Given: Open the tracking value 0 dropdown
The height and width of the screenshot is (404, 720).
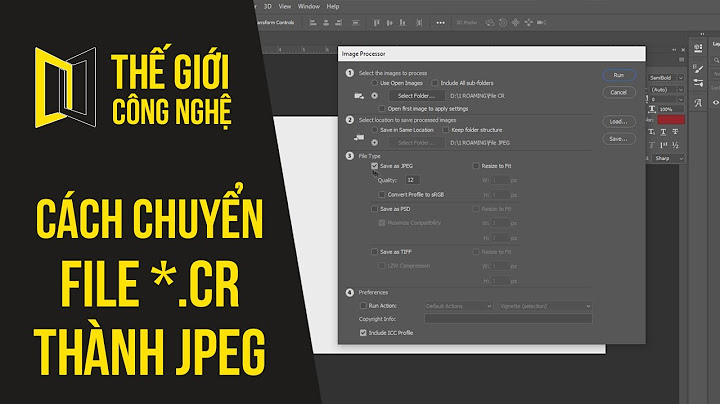Looking at the screenshot, I should pos(667,100).
